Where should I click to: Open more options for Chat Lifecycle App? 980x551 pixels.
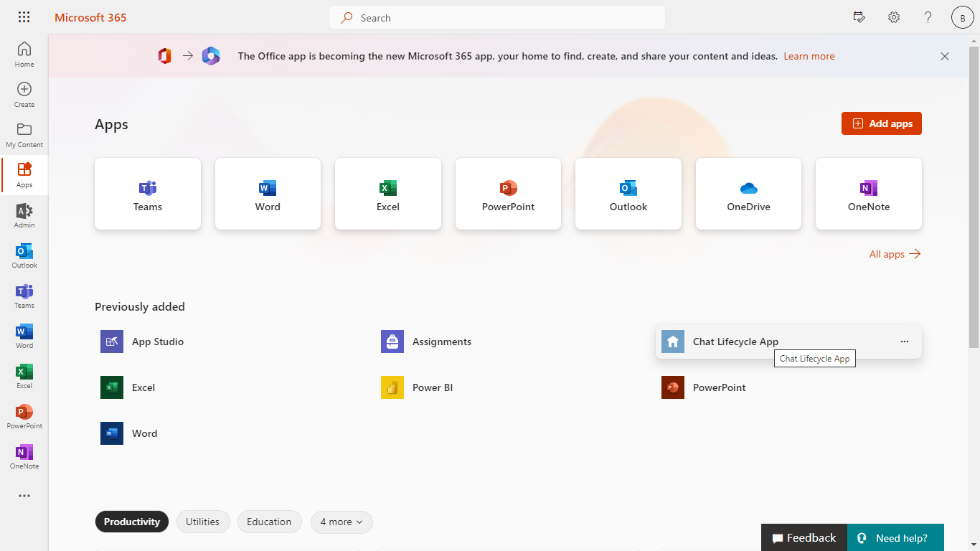905,342
